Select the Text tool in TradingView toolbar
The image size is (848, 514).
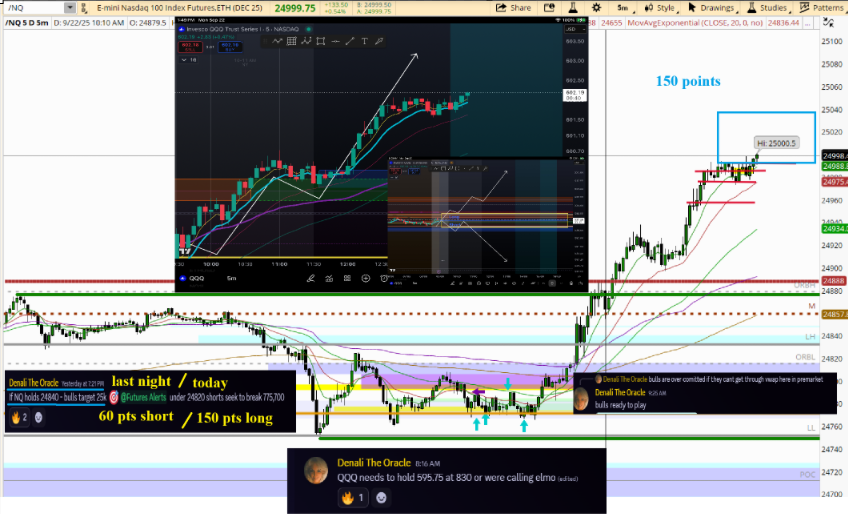pyautogui.click(x=365, y=41)
